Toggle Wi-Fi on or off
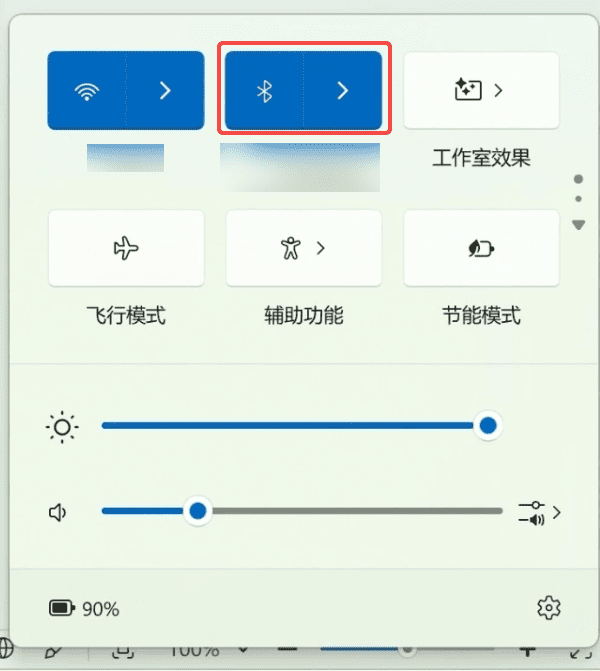Viewport: 600px width, 671px height. point(87,91)
